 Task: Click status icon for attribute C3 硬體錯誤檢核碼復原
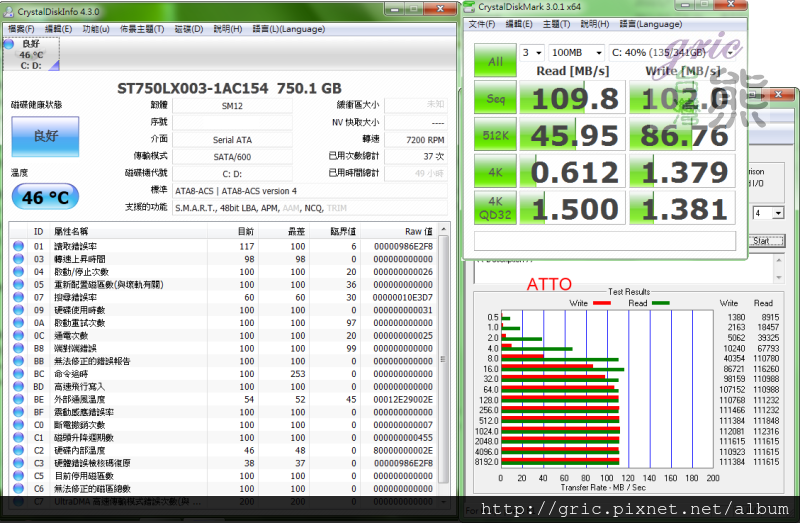pos(18,463)
